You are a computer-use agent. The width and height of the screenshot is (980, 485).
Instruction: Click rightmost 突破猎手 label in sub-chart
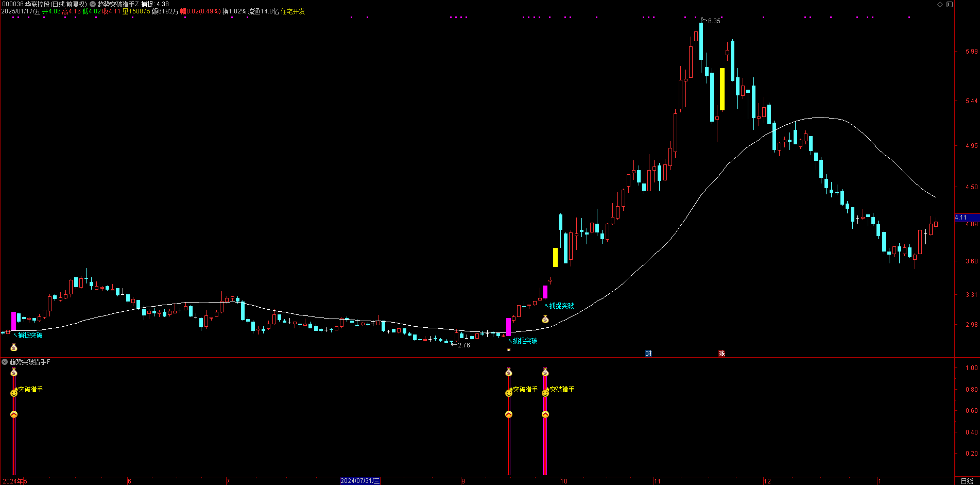click(562, 389)
